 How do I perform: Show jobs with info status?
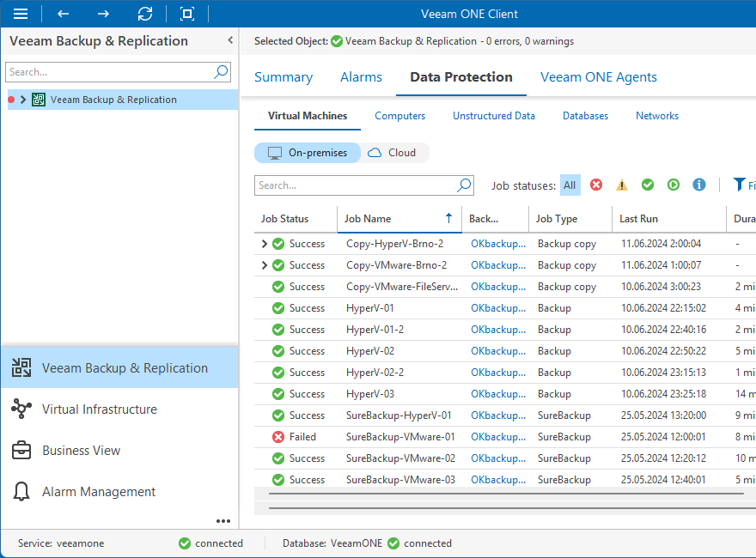pyautogui.click(x=698, y=185)
